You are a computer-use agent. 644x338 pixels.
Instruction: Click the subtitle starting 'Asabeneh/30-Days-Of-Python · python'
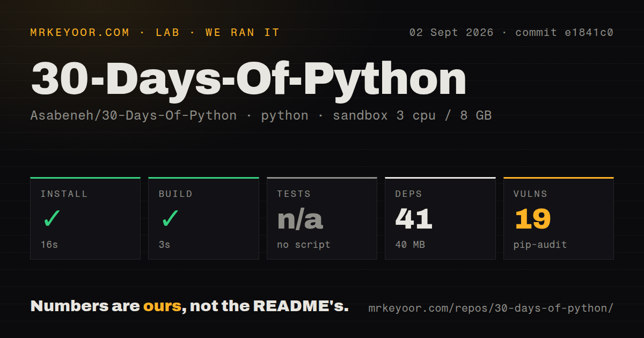pyautogui.click(x=261, y=115)
